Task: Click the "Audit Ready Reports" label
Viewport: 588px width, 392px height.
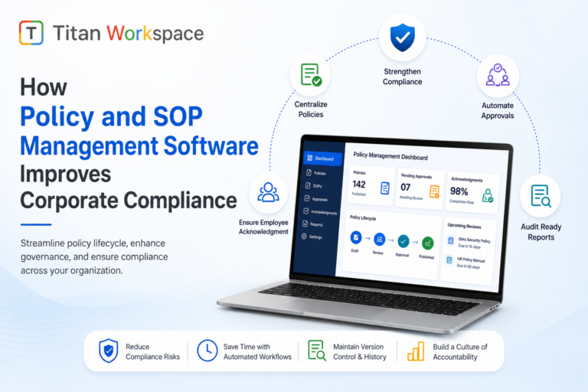Action: [541, 232]
